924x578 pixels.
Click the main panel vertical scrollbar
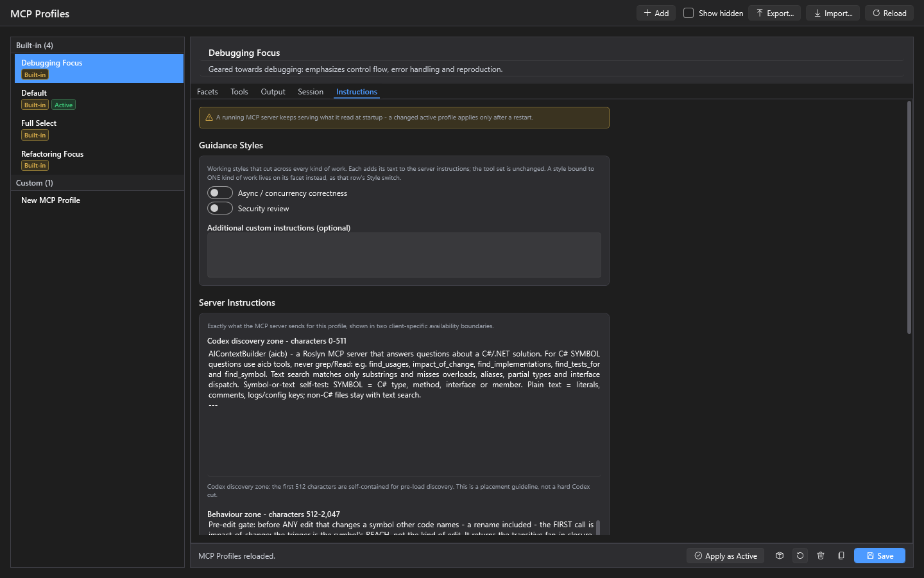(x=909, y=218)
